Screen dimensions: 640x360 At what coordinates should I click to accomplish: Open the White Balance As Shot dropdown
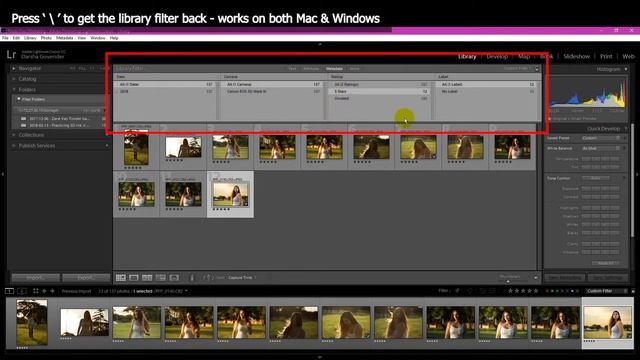pos(601,149)
